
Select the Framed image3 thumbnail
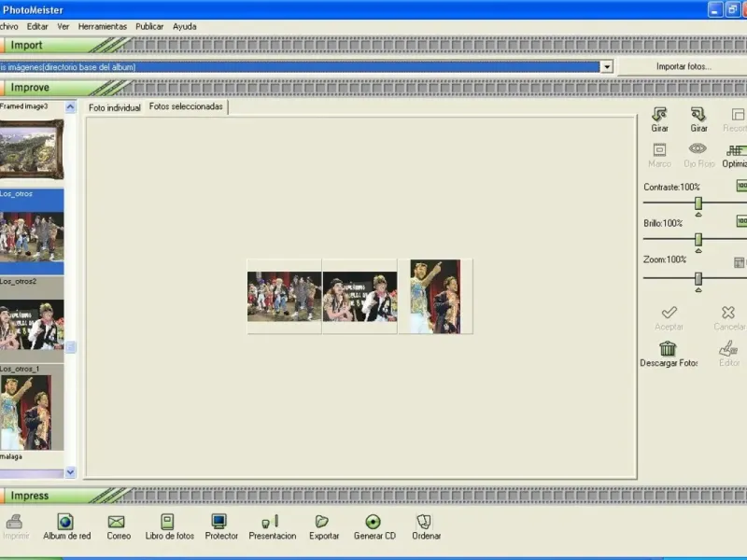(32, 149)
